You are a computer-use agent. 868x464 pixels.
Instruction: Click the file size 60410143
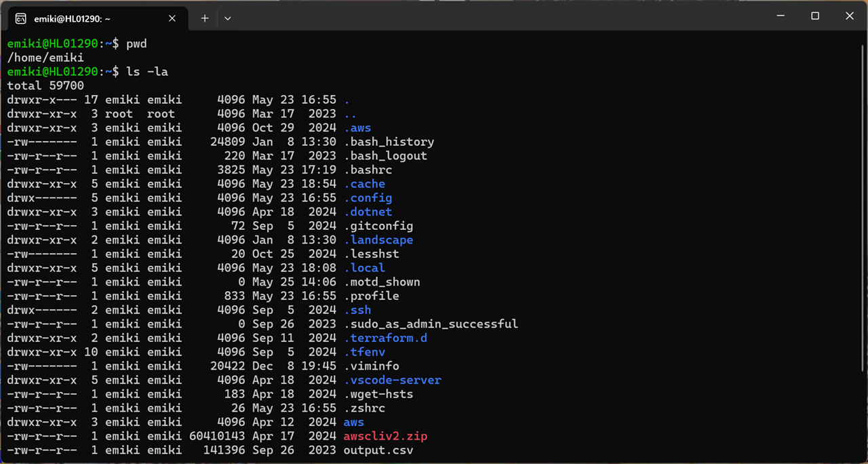pyautogui.click(x=217, y=436)
